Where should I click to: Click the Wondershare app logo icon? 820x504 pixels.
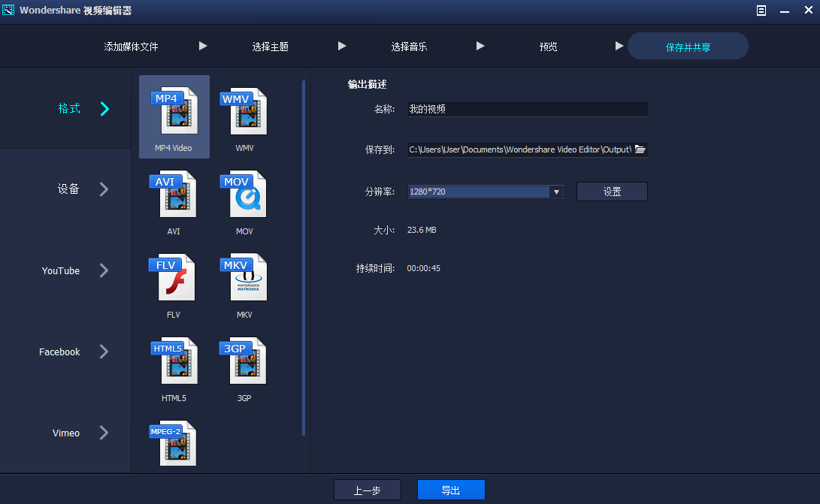[8, 10]
